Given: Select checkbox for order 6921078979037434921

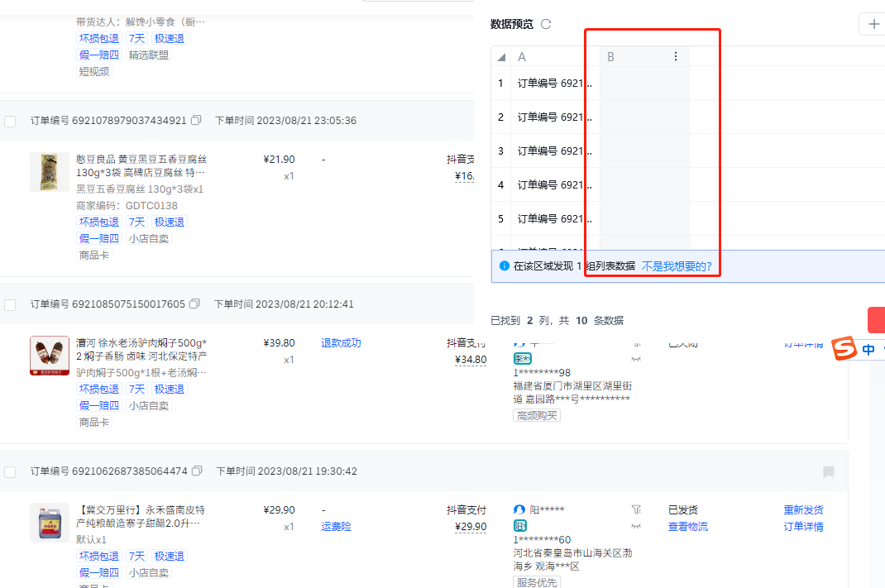Looking at the screenshot, I should pyautogui.click(x=10, y=122).
